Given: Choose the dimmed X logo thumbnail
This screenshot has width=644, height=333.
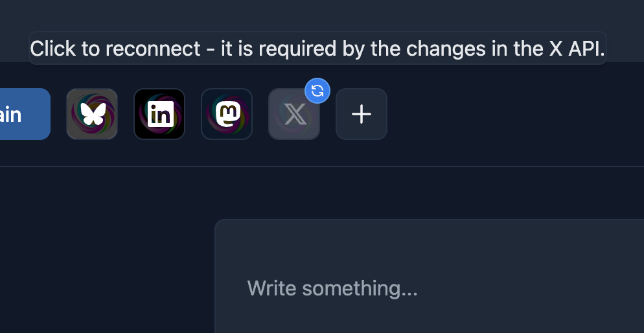Looking at the screenshot, I should click(294, 115).
